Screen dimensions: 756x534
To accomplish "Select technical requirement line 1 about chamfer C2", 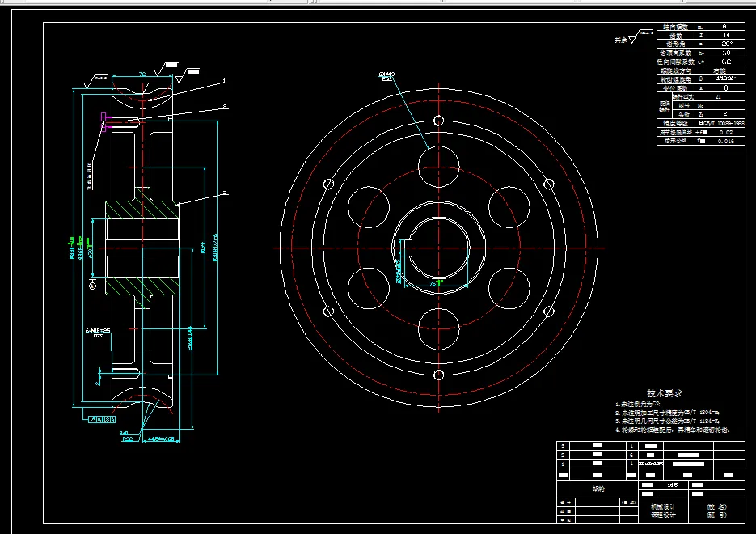I will pyautogui.click(x=637, y=405).
